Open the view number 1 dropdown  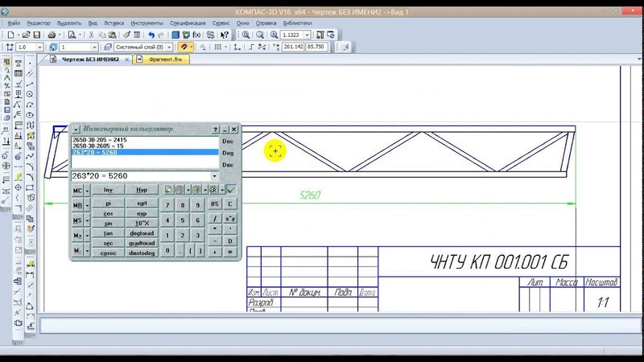pos(94,47)
